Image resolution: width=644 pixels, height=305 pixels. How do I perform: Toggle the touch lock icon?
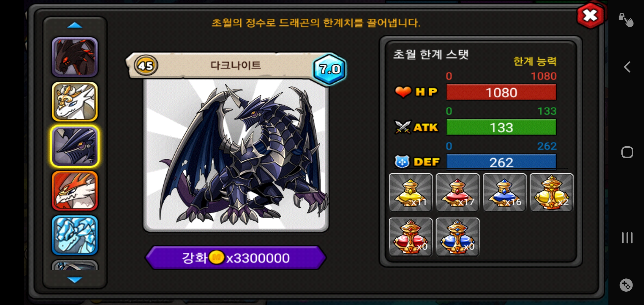(x=626, y=20)
